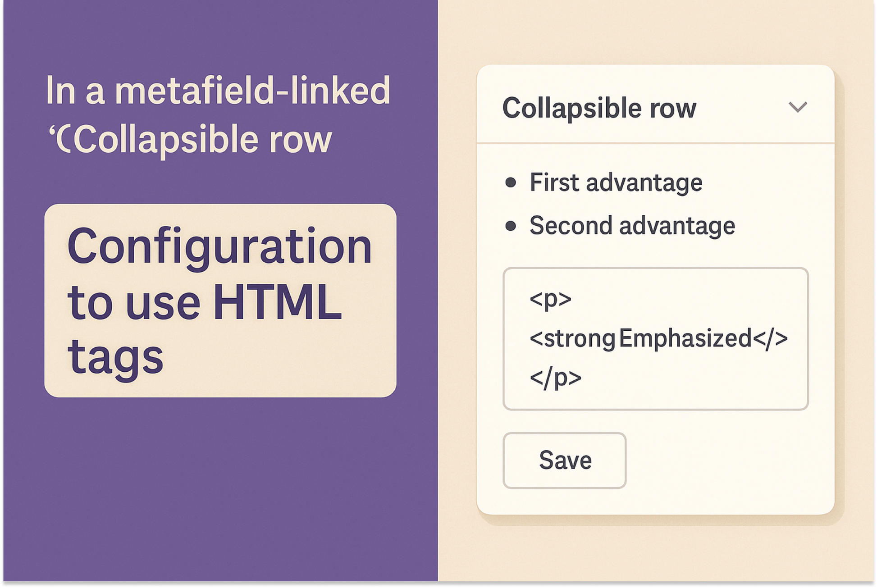Click the "Collapsible row" header title
Image resolution: width=877 pixels, height=588 pixels.
click(599, 108)
